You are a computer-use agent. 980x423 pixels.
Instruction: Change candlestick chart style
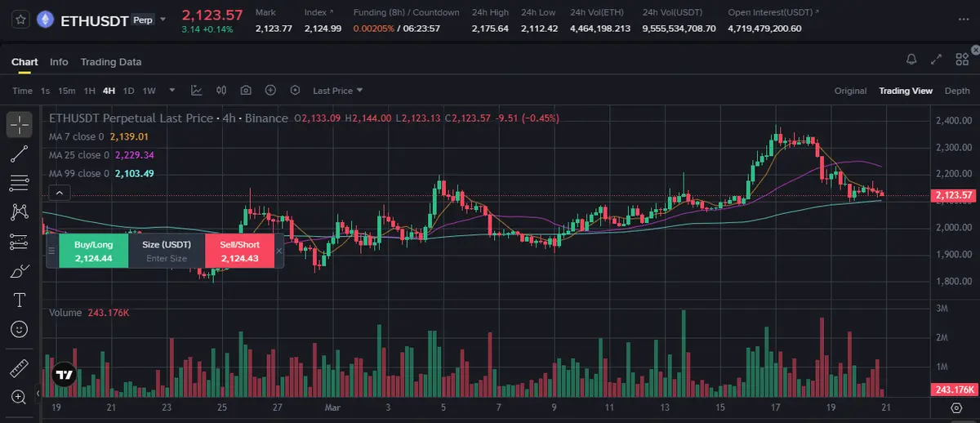(221, 91)
